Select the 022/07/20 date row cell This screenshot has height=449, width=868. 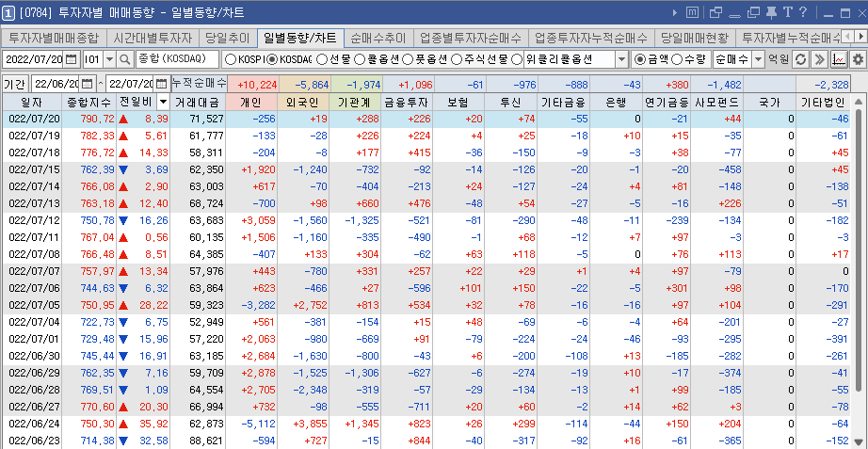32,119
